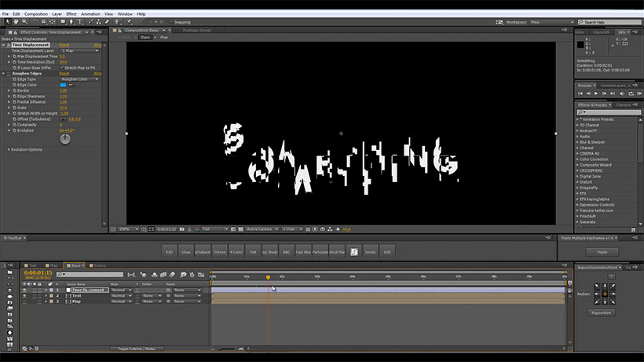Click the timeline zoom slider
Image resolution: width=644 pixels, height=362 pixels.
[x=226, y=349]
